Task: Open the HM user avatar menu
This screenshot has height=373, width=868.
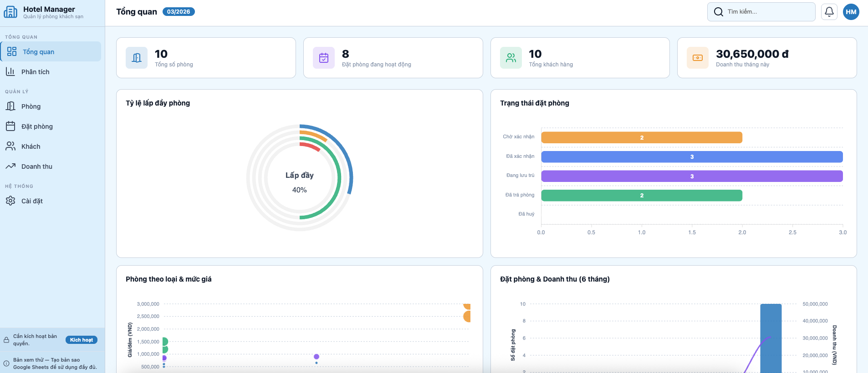Action: click(x=851, y=12)
